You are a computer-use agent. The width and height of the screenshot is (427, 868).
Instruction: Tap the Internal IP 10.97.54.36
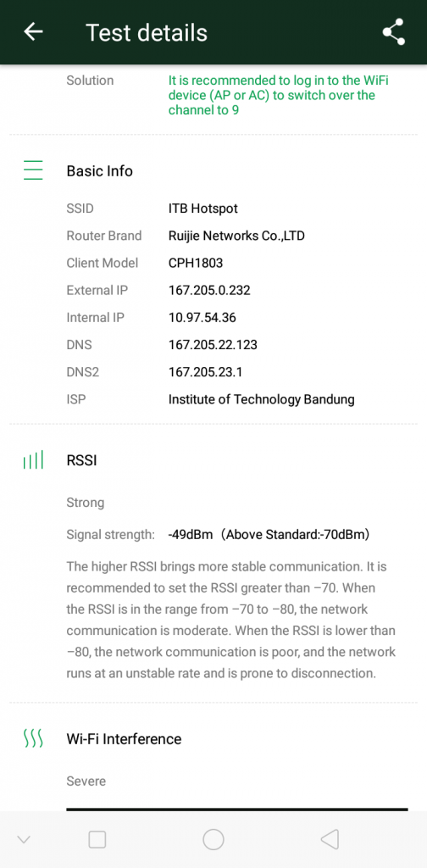pyautogui.click(x=202, y=317)
